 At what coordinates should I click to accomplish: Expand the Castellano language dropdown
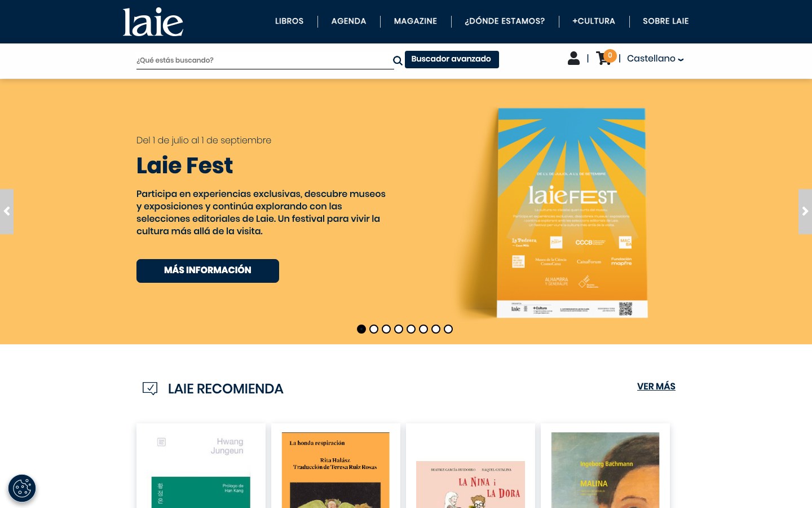tap(655, 59)
